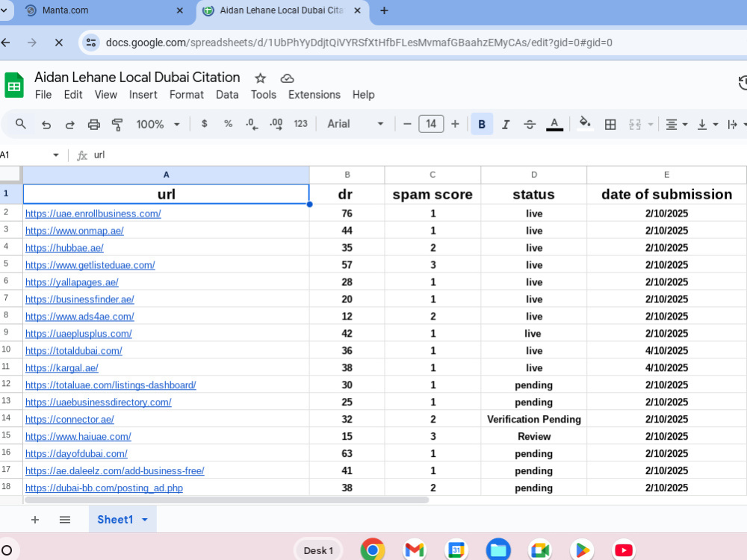Activate the paint format tool

pyautogui.click(x=117, y=125)
